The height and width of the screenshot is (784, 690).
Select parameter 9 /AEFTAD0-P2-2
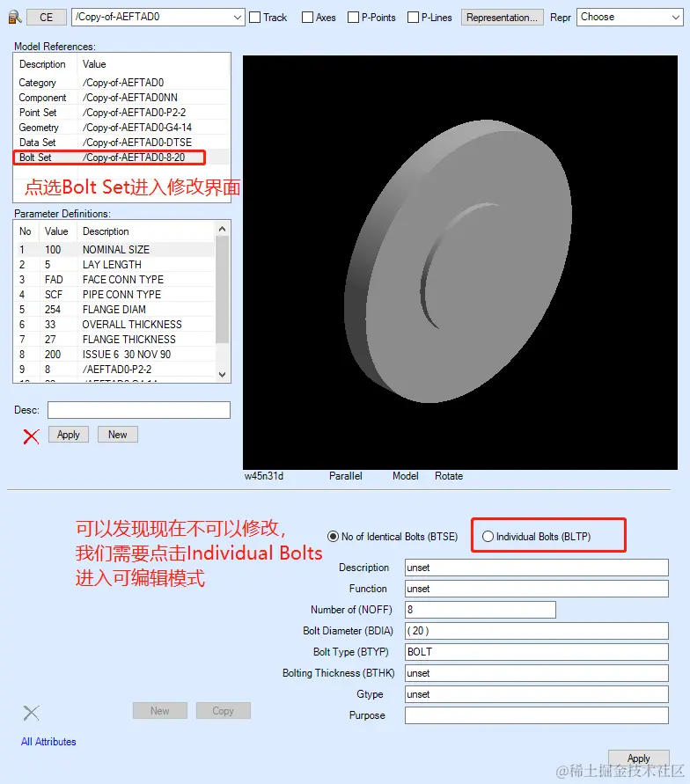pos(115,370)
